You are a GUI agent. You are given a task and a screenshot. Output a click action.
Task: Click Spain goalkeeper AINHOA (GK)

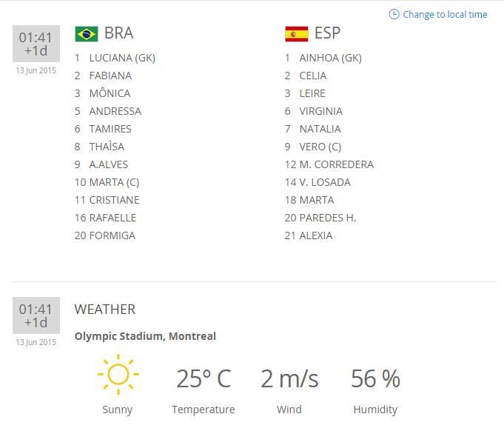330,58
